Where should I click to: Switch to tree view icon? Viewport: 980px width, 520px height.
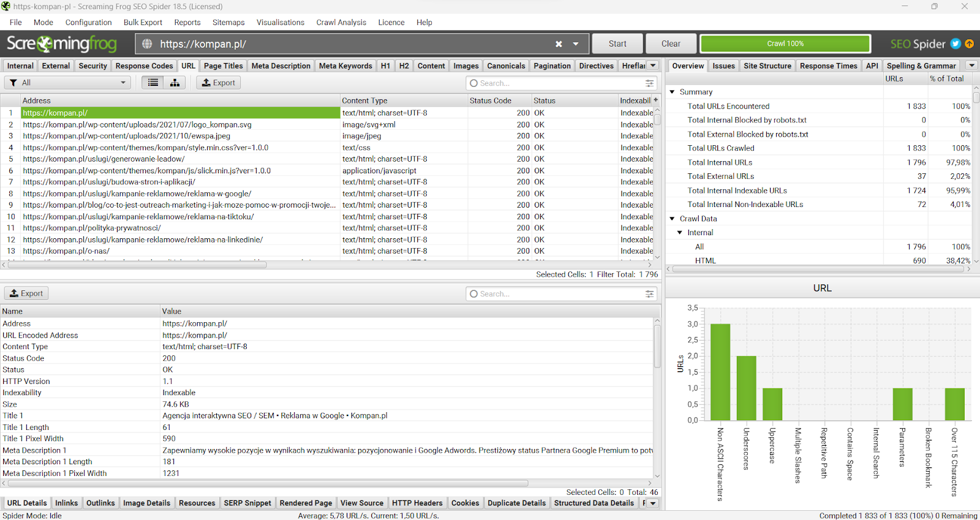pyautogui.click(x=175, y=83)
